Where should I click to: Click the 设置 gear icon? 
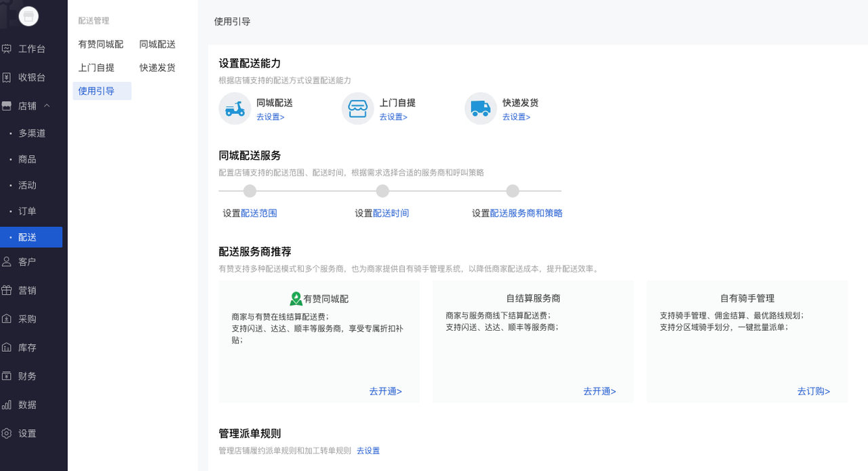[7, 433]
